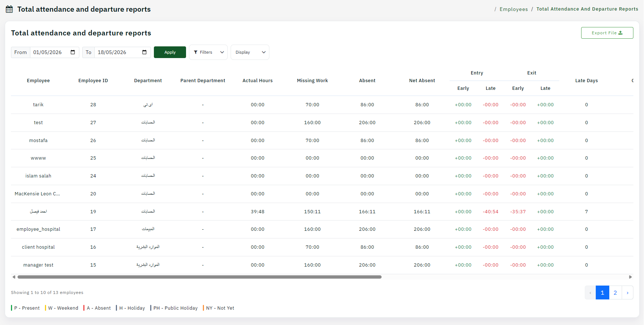The height and width of the screenshot is (325, 644).
Task: Click employee name manager test
Action: pyautogui.click(x=38, y=265)
